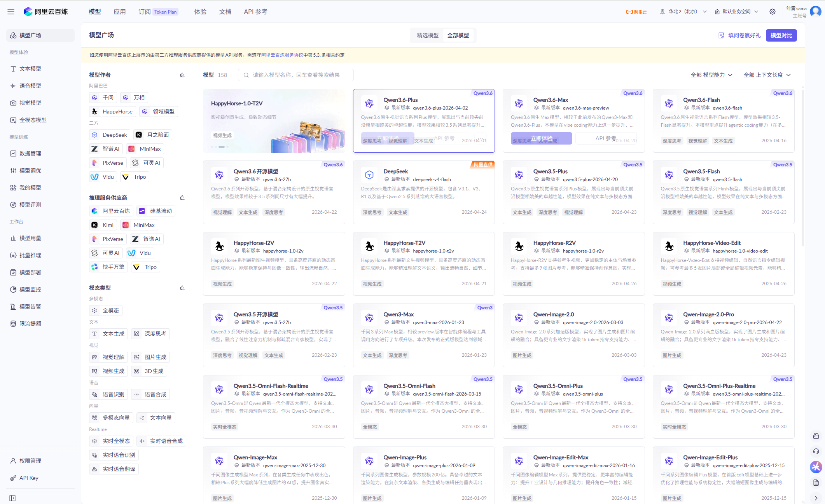The width and height of the screenshot is (825, 504).
Task: Switch to the 精选模型 tab
Action: pos(428,35)
